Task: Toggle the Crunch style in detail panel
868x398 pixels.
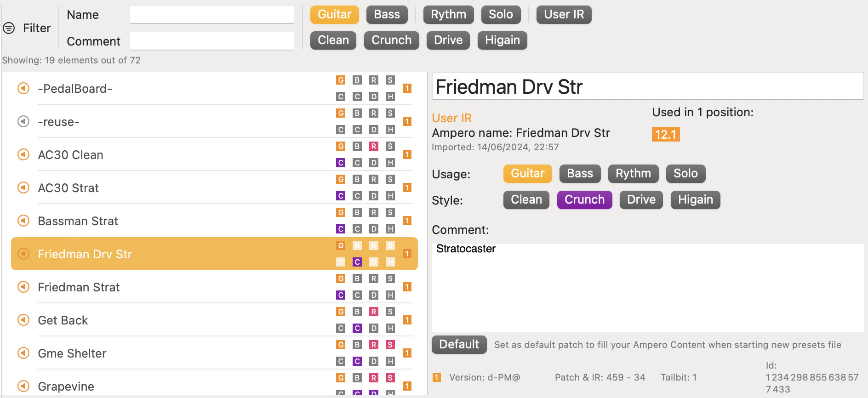Action: click(584, 200)
